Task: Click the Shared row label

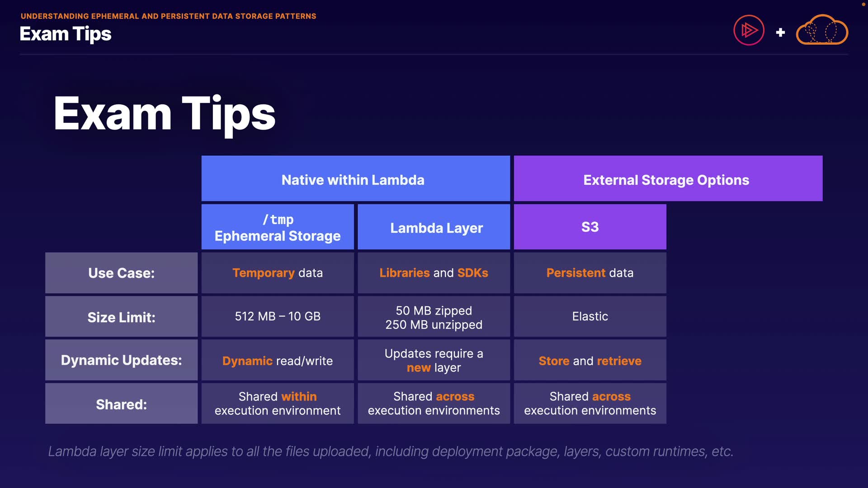Action: click(121, 404)
